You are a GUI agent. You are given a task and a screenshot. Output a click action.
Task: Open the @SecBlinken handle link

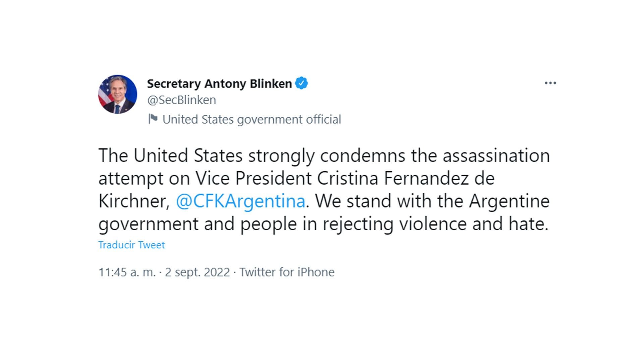point(181,100)
